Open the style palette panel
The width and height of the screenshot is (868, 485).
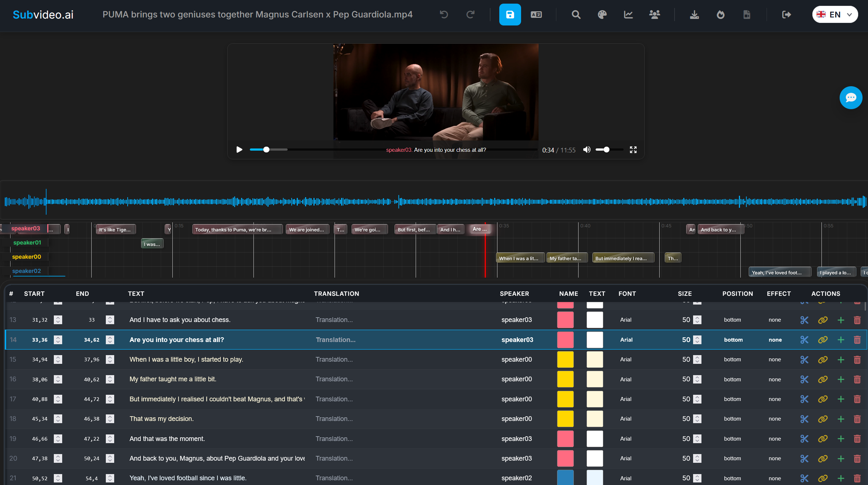(x=602, y=15)
